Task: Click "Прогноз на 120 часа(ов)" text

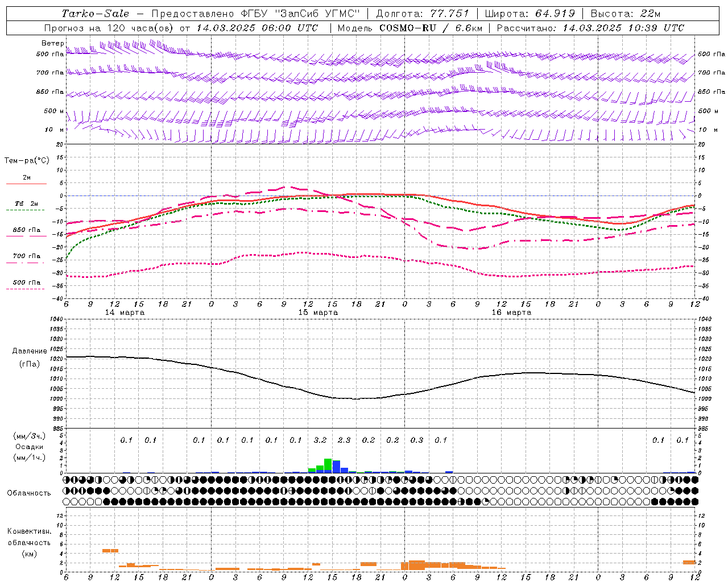Action: pos(110,27)
